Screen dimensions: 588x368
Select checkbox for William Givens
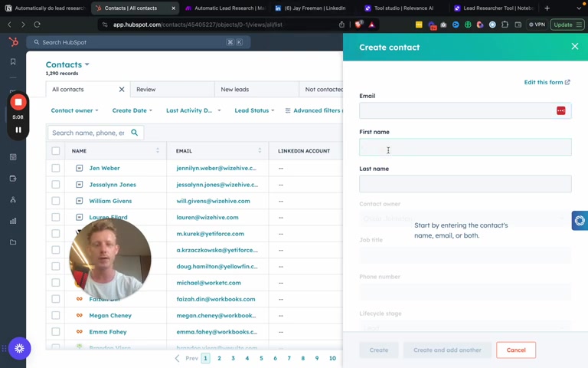55,201
